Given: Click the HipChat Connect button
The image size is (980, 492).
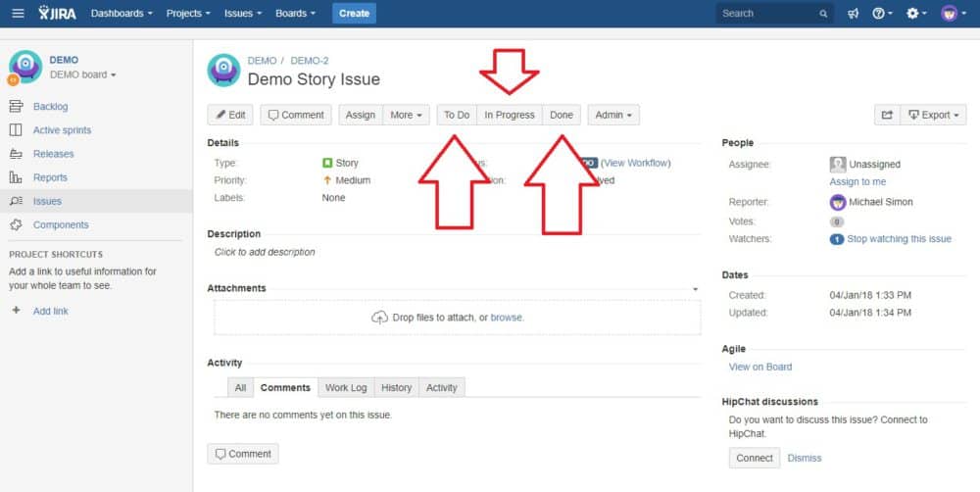Looking at the screenshot, I should 755,458.
